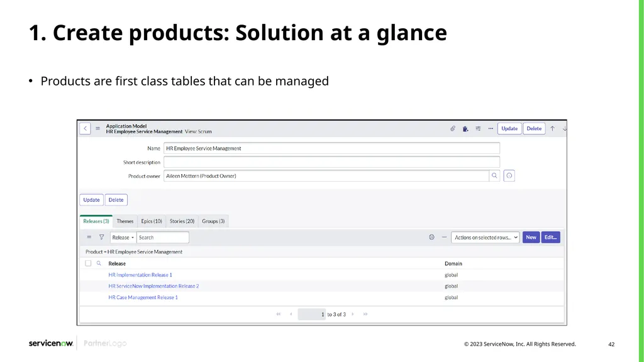This screenshot has width=644, height=362.
Task: Open personalize form settings icon
Action: pyautogui.click(x=478, y=128)
